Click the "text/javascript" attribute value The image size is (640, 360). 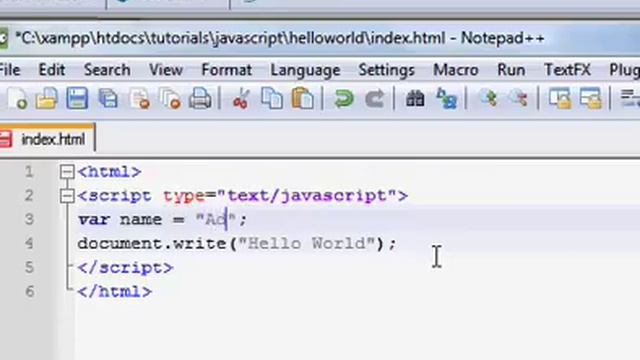307,196
